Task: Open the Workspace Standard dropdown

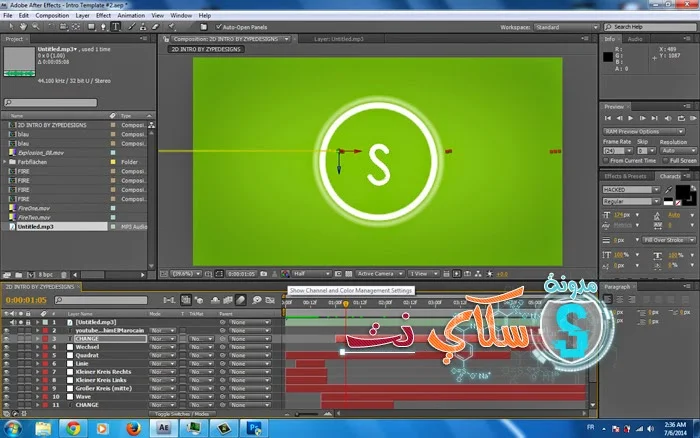Action: 567,27
